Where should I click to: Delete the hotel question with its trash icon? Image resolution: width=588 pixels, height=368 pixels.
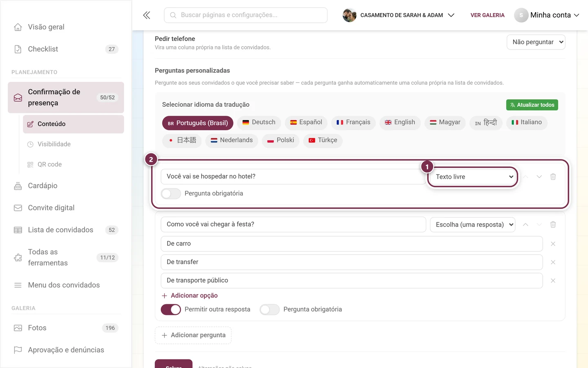pos(553,177)
